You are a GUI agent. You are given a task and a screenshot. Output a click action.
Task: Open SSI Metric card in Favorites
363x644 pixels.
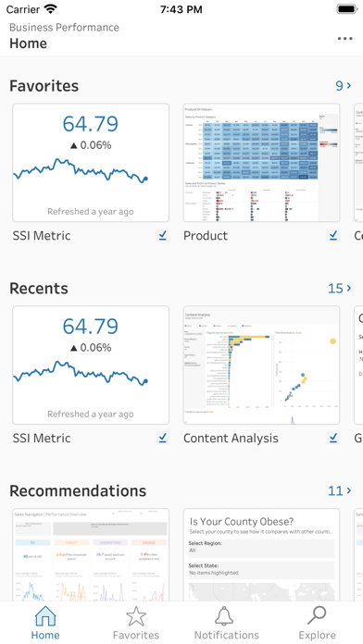click(x=91, y=163)
